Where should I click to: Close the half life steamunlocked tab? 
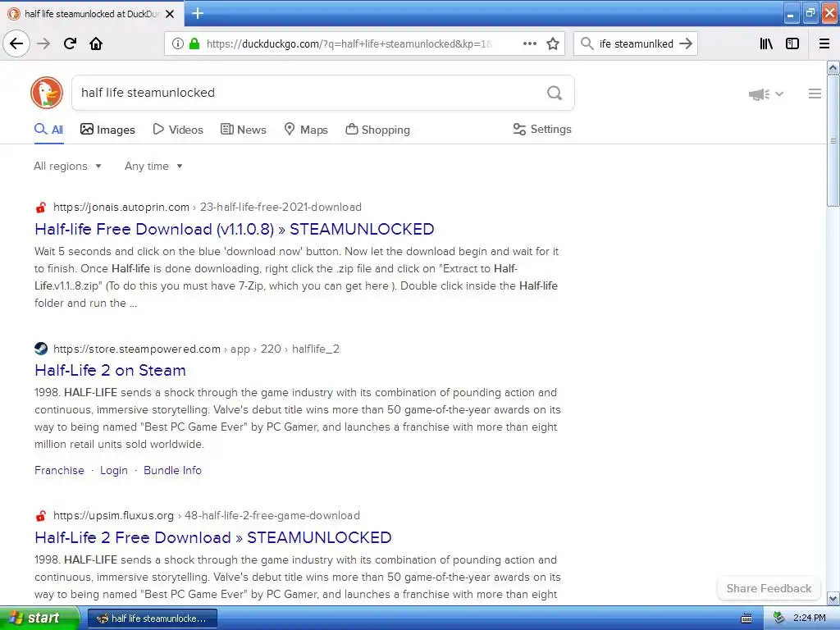pos(170,14)
